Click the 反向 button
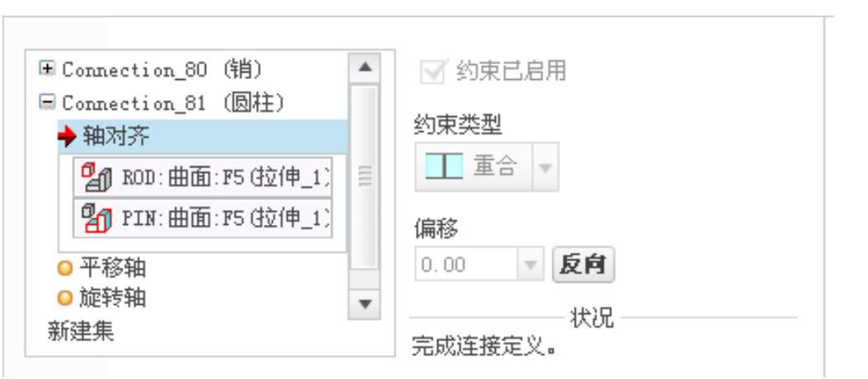Screen dimensions: 868x379 [583, 264]
